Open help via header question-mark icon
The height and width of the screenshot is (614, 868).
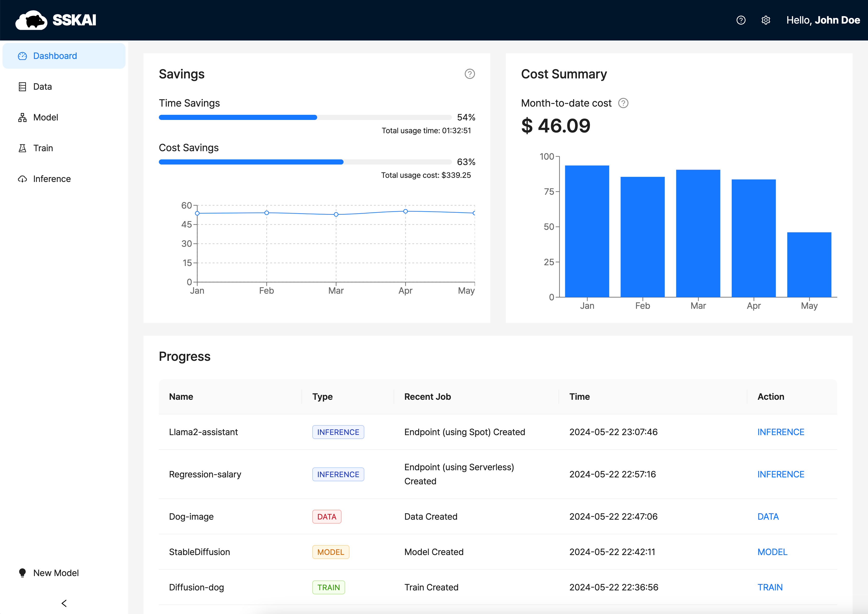click(x=741, y=20)
